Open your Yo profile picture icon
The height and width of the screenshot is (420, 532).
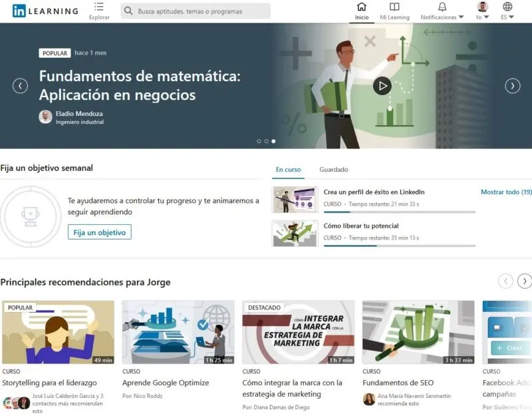point(483,7)
